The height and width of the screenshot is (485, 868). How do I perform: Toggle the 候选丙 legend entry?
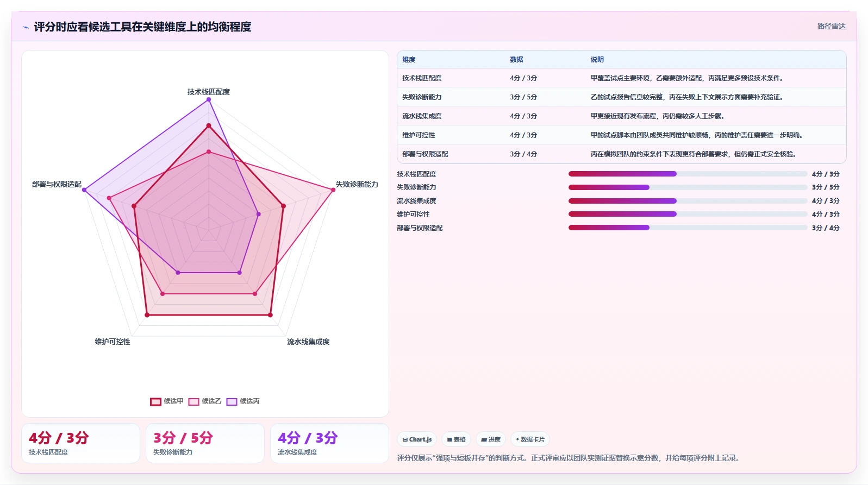pos(243,401)
